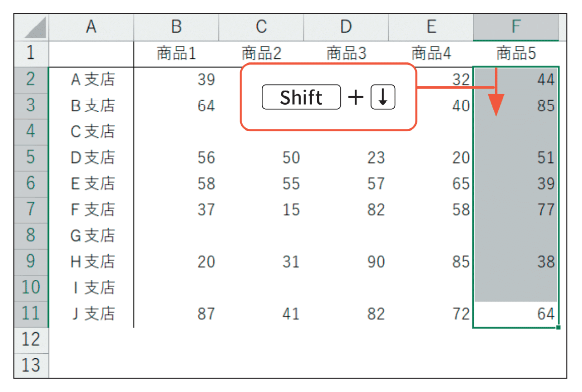Screen dimensions: 582x392
Task: Select row 12 header
Action: pos(32,340)
